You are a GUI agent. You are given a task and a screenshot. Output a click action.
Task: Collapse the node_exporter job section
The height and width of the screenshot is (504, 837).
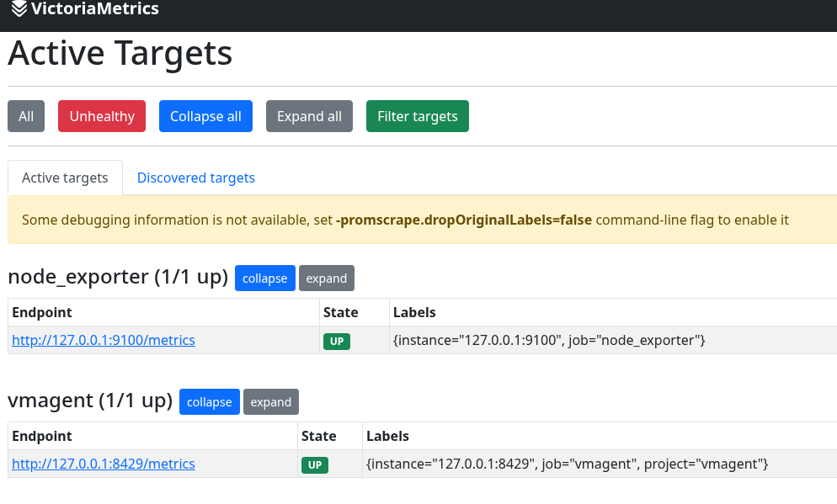click(264, 279)
